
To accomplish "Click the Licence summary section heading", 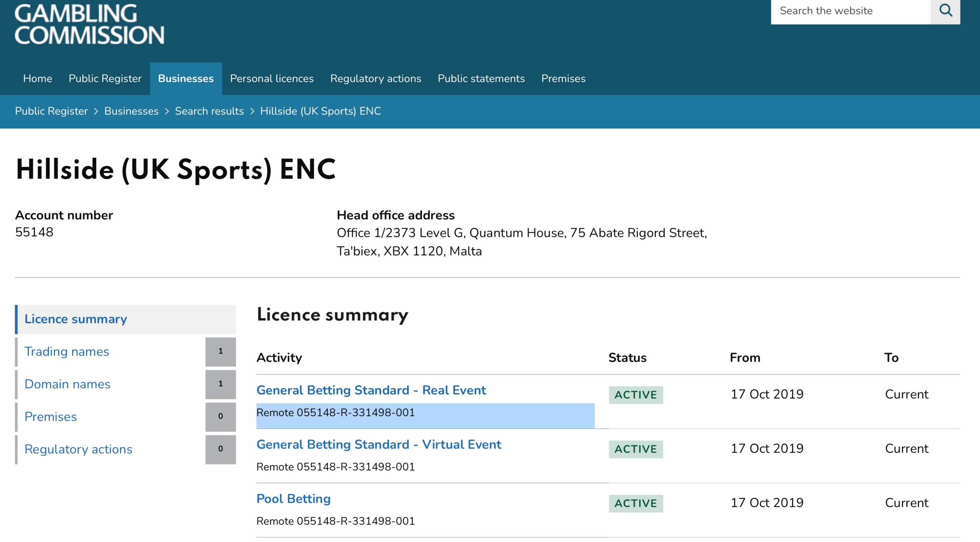I will coord(333,315).
